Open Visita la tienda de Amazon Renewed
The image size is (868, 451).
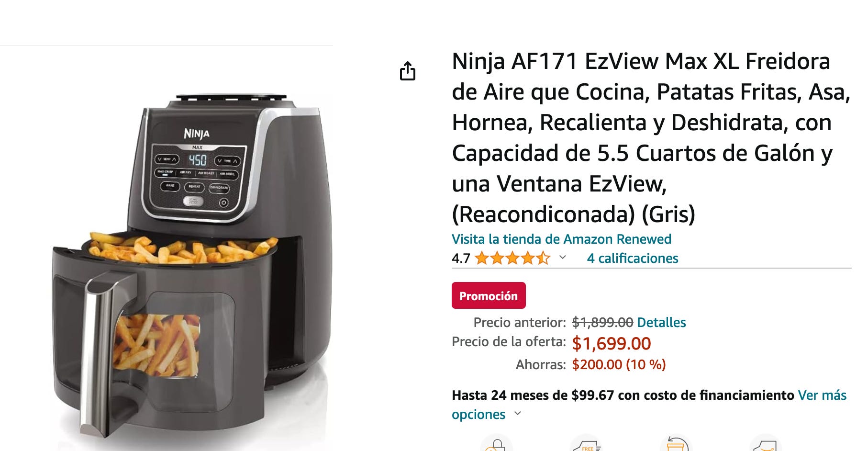point(561,239)
